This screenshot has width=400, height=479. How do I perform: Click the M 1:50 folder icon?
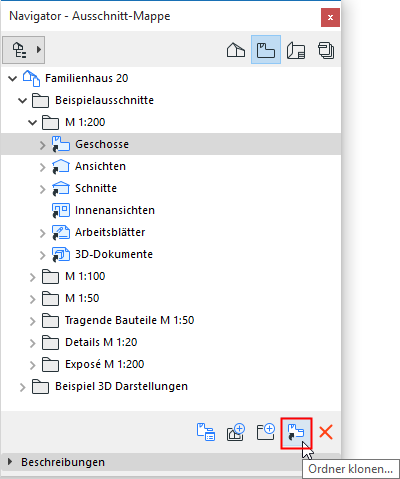[x=51, y=299]
